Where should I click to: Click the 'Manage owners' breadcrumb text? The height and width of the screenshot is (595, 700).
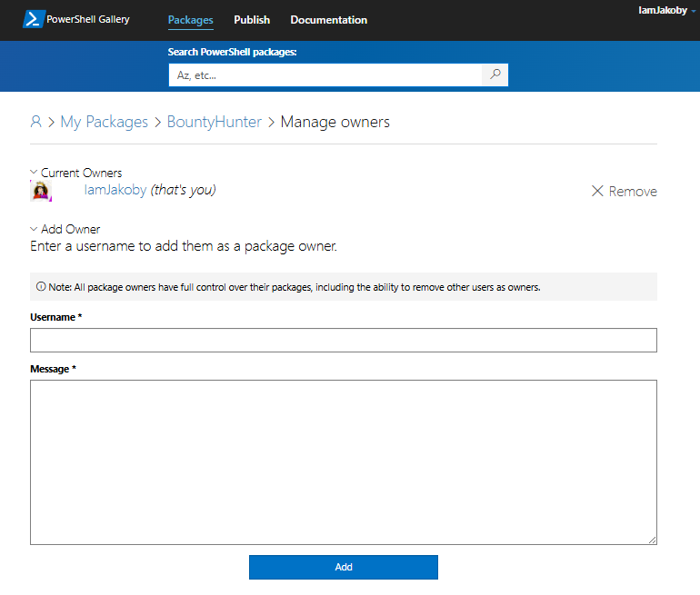coord(335,122)
